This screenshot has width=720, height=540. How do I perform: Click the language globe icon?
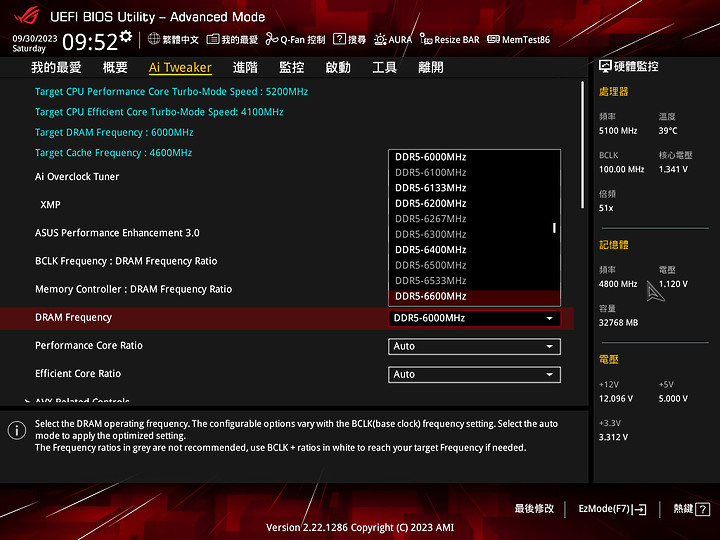[154, 39]
